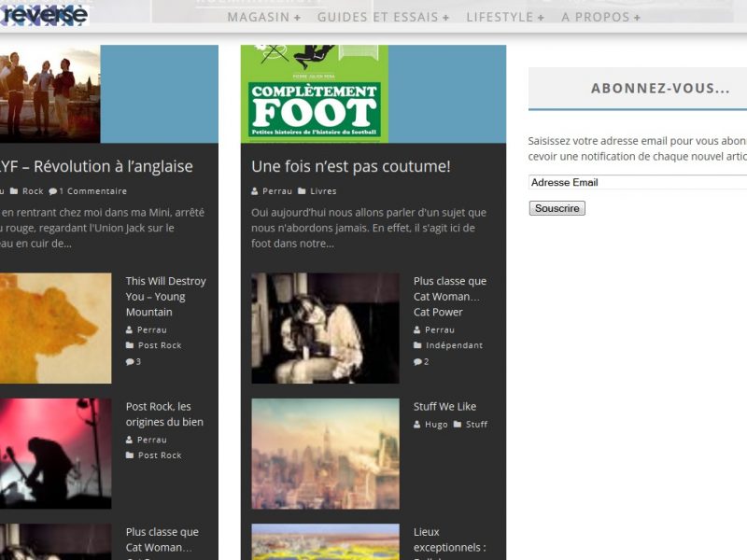Screen dimensions: 747x560
Task: Open article 'Une fois n'est pas coutume!'
Action: [x=351, y=166]
